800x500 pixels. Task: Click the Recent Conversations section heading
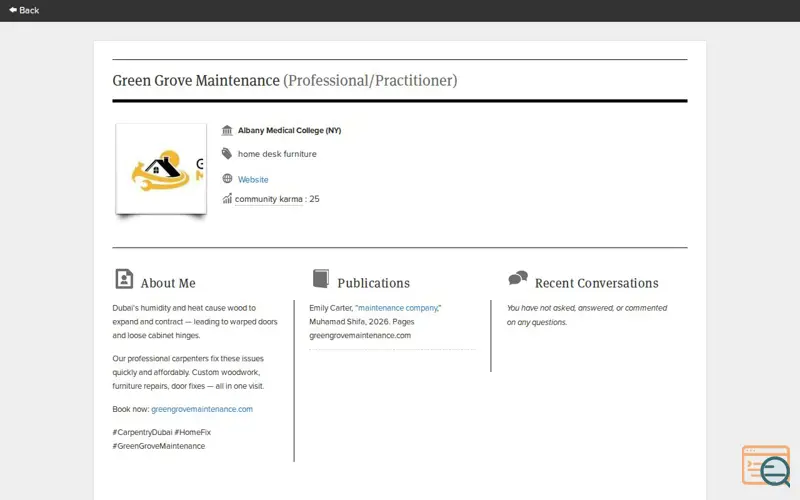click(596, 283)
